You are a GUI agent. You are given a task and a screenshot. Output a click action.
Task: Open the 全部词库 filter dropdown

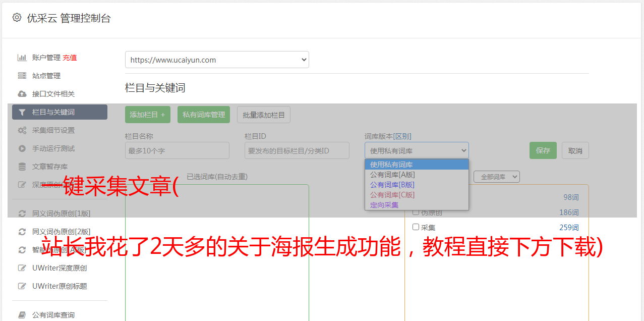point(497,177)
